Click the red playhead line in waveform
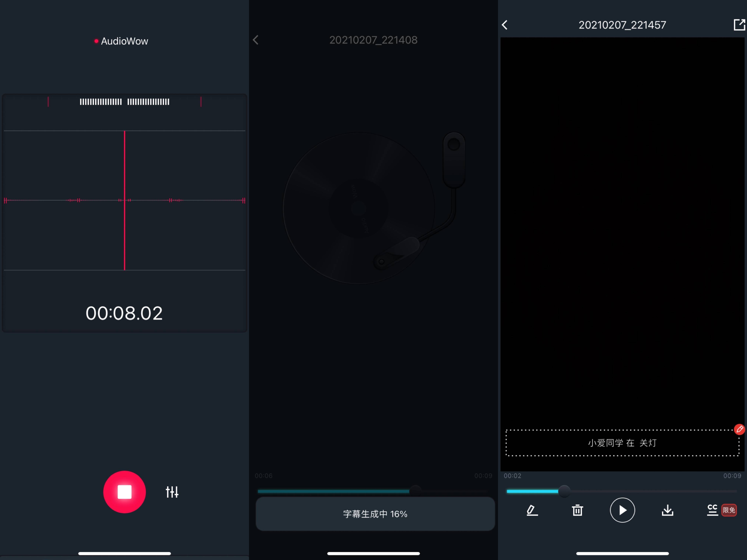 (125, 169)
